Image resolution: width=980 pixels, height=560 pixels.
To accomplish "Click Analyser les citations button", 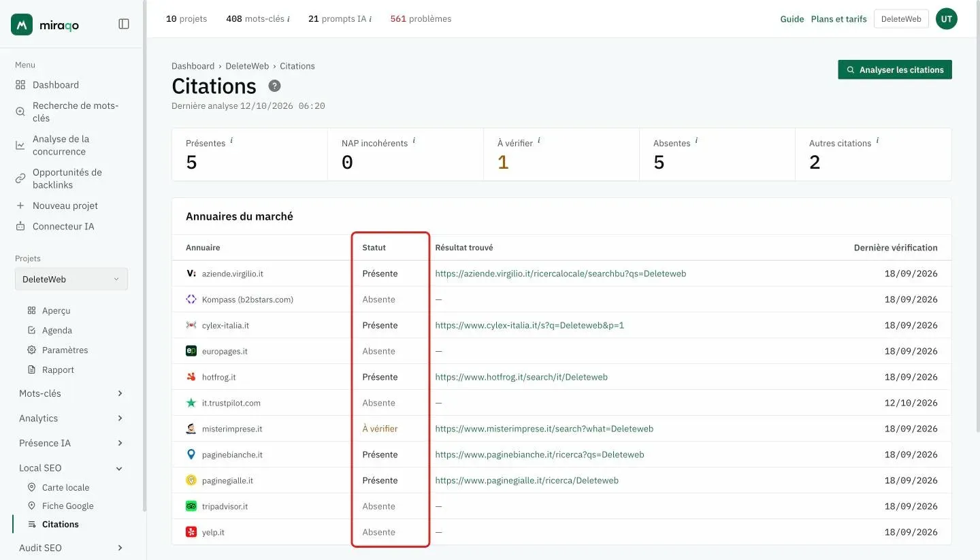I will pos(895,69).
